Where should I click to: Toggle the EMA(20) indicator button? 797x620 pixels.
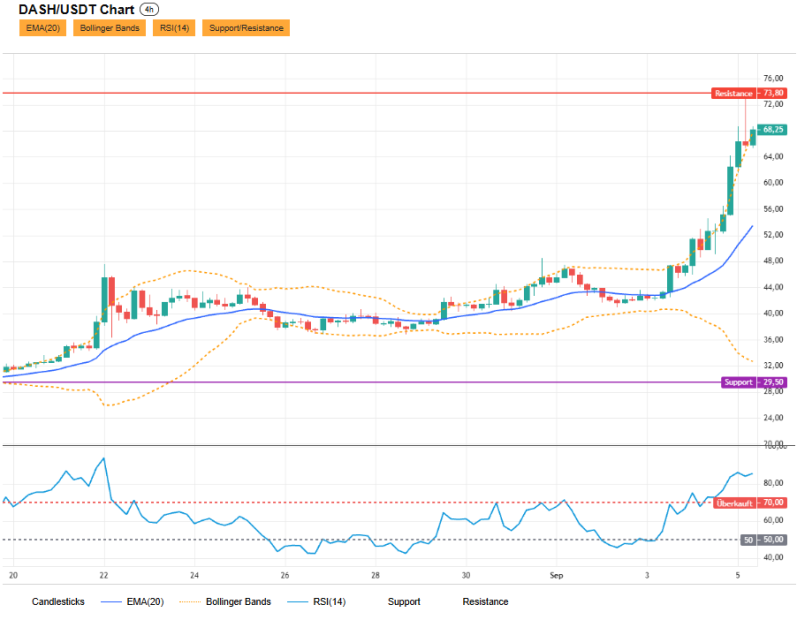tap(43, 28)
